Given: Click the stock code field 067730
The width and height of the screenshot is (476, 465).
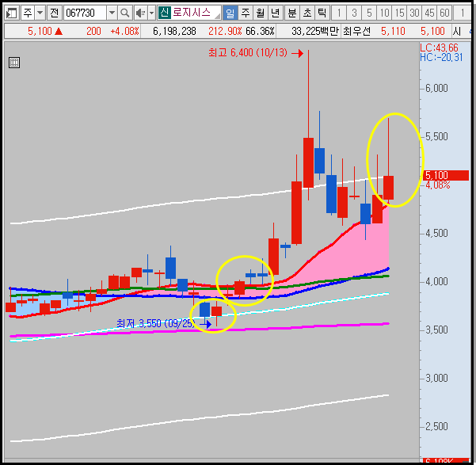Looking at the screenshot, I should point(85,13).
